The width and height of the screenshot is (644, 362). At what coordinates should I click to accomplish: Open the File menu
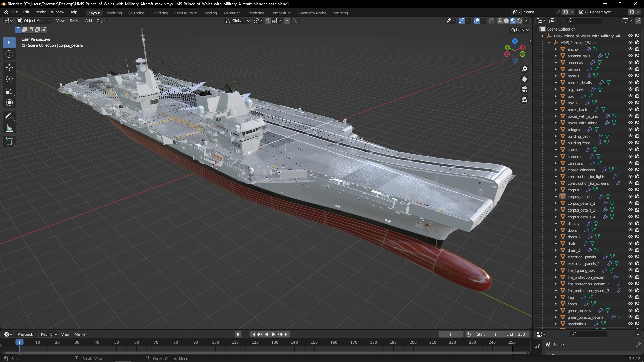pyautogui.click(x=15, y=12)
